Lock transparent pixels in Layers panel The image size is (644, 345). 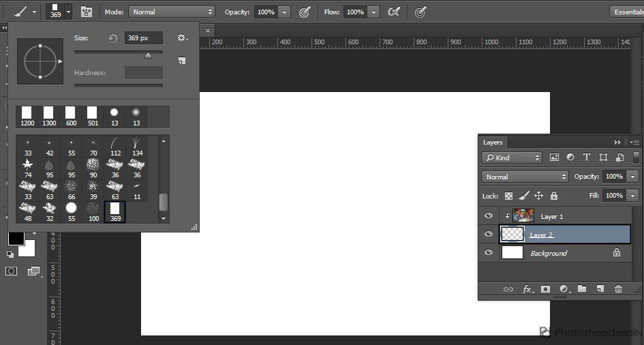pyautogui.click(x=508, y=196)
